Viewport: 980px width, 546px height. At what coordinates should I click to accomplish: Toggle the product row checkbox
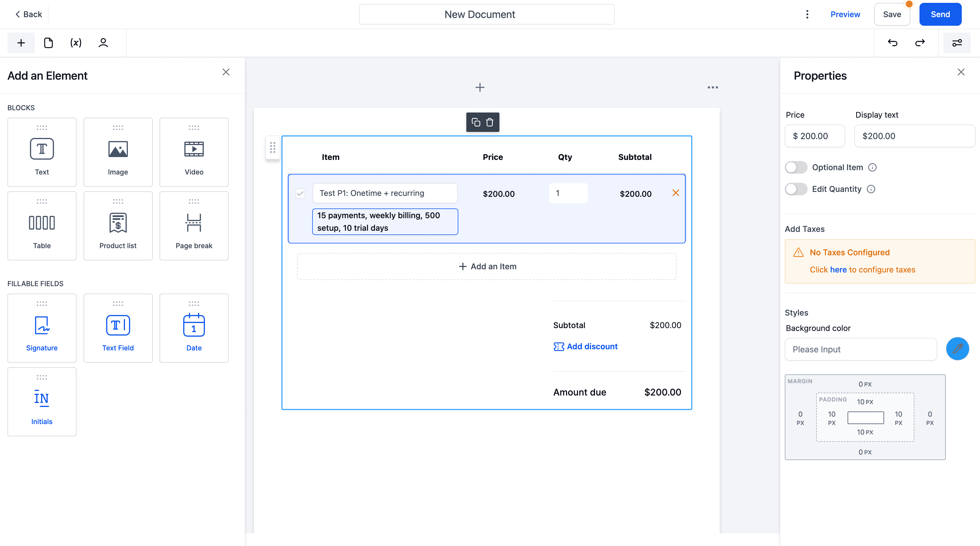300,193
